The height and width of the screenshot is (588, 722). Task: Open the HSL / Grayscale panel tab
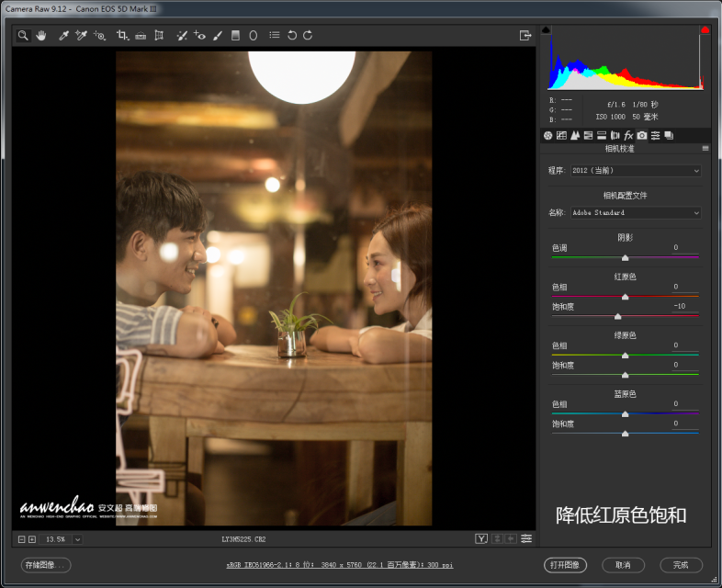[x=588, y=135]
